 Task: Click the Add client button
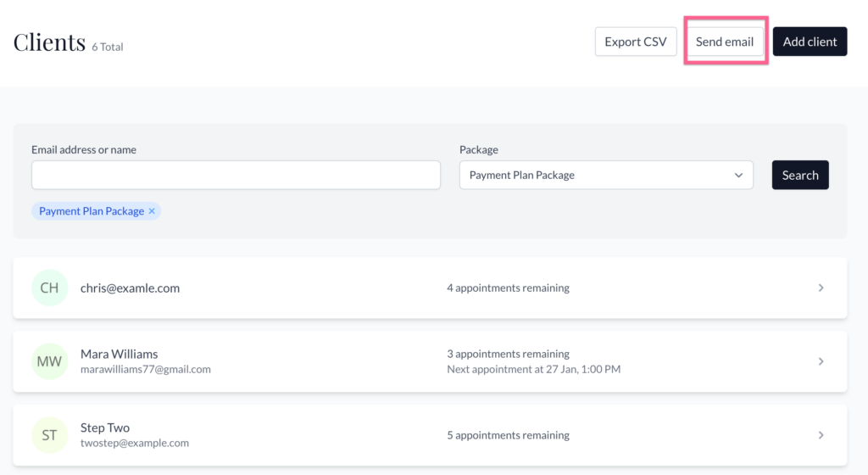pos(810,42)
